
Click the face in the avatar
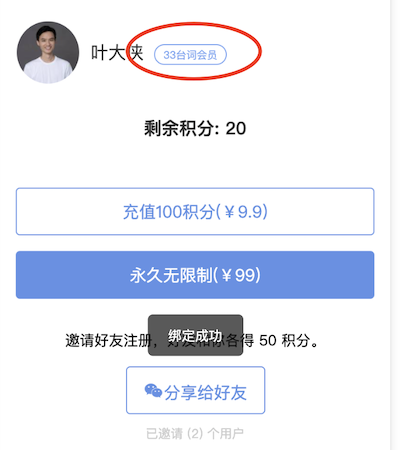[47, 40]
